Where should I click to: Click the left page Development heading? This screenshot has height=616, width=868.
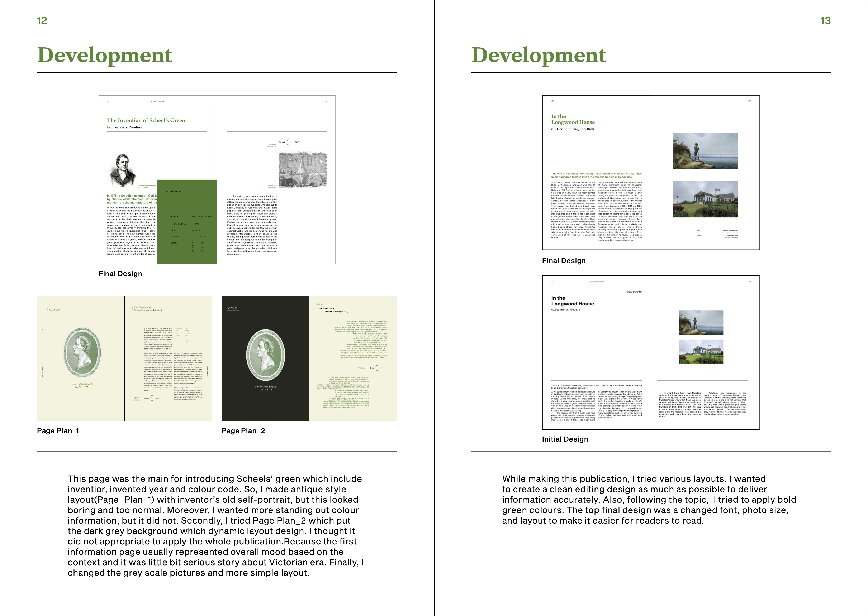click(x=105, y=55)
